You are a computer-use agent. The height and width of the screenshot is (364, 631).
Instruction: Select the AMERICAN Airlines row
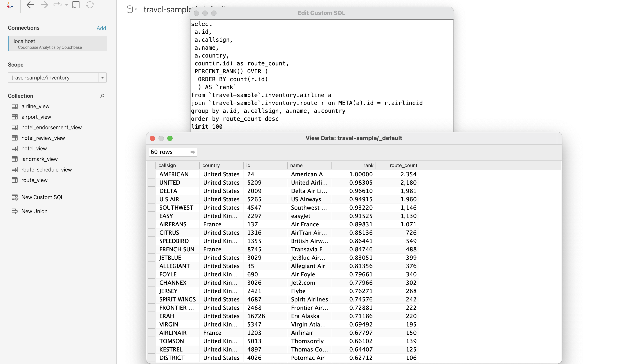click(286, 174)
